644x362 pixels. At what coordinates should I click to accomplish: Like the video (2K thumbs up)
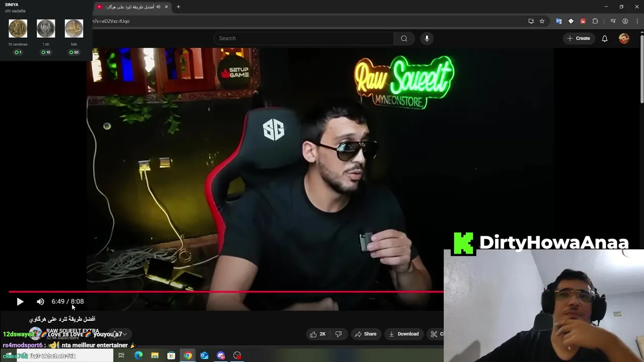point(317,334)
